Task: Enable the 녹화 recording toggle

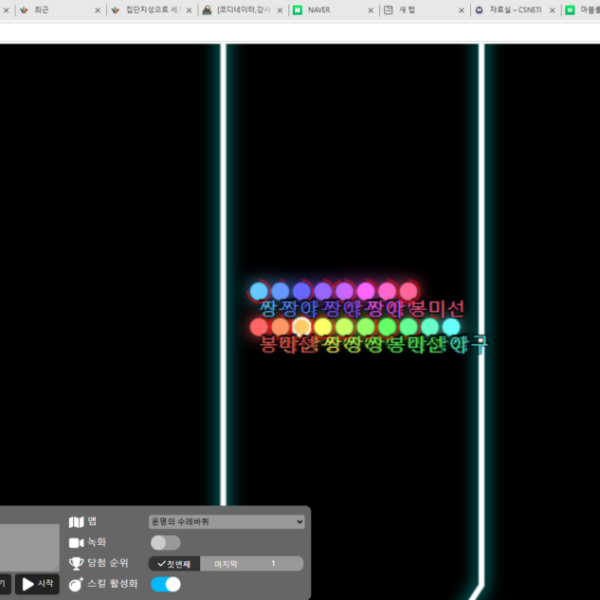Action: click(x=165, y=542)
